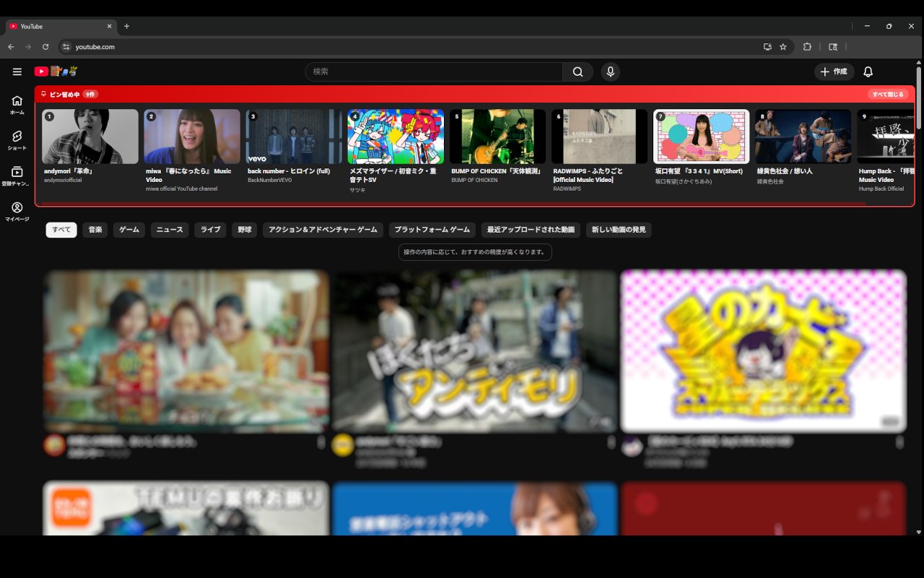Click the page vertical scrollbar
The width and height of the screenshot is (924, 578).
point(919,98)
